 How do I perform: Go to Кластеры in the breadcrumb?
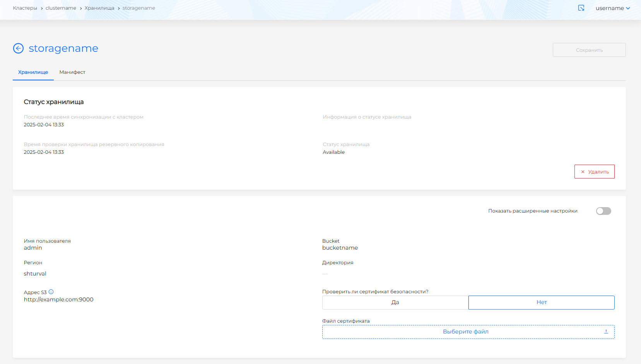25,8
